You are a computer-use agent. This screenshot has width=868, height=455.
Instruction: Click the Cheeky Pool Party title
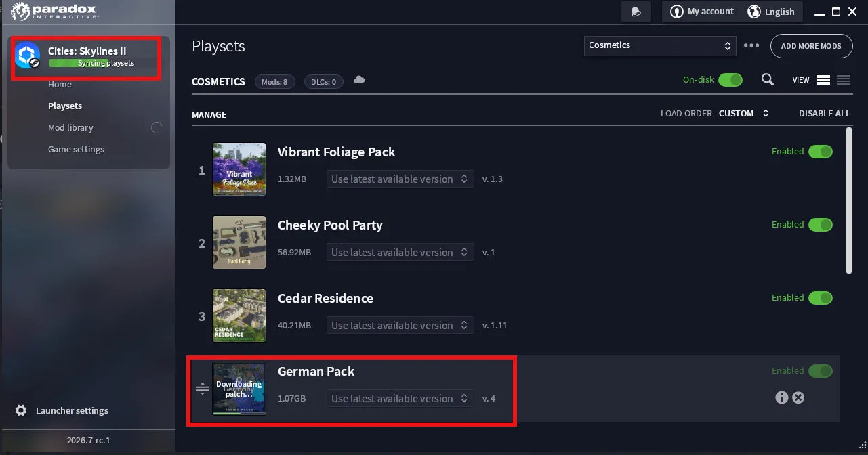click(x=330, y=225)
